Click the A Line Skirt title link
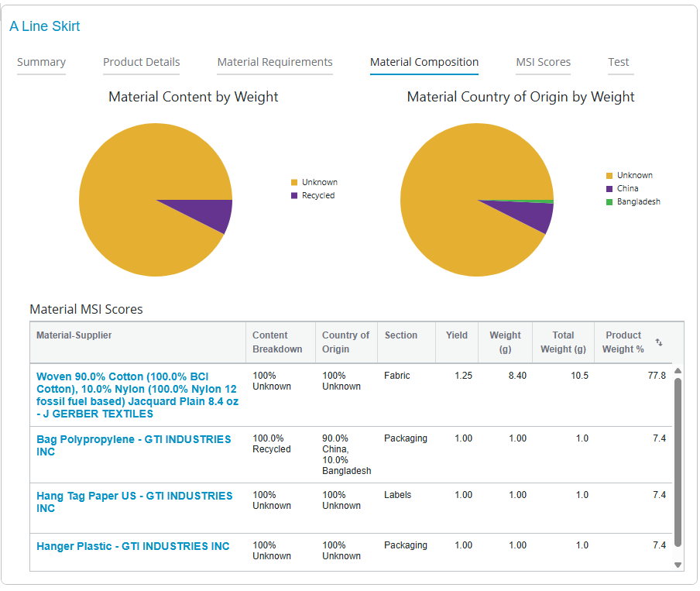The image size is (700, 591). [45, 26]
